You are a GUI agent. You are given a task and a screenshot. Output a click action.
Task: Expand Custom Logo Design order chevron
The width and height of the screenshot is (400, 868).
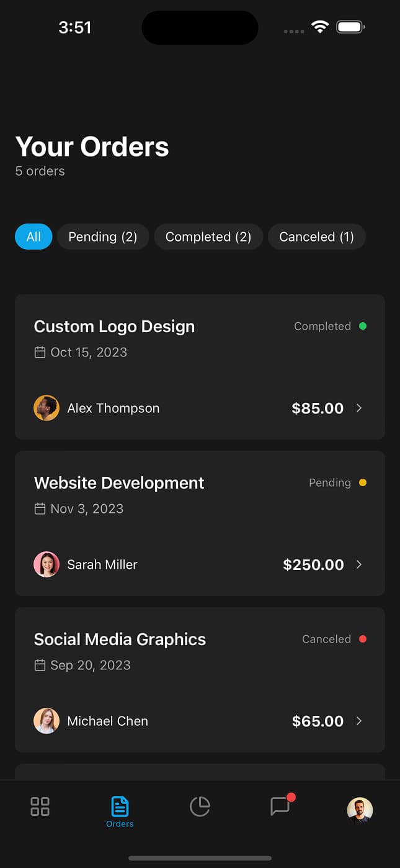point(359,408)
